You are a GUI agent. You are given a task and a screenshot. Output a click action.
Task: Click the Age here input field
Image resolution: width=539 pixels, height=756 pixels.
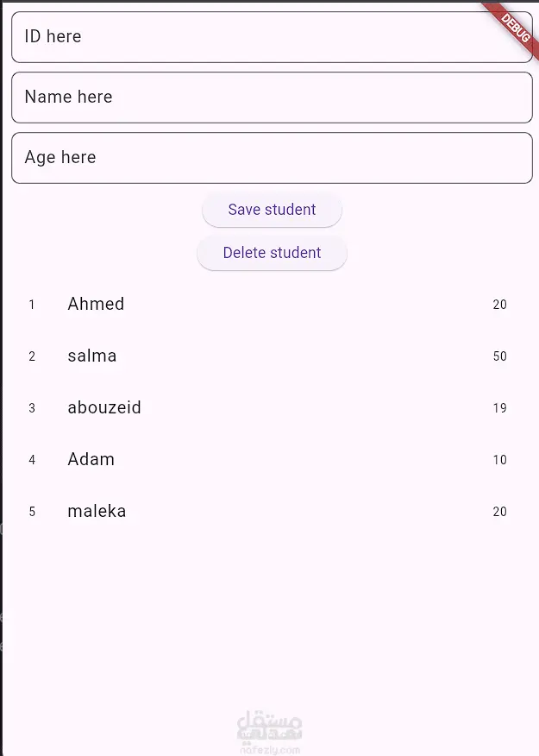coord(269,157)
